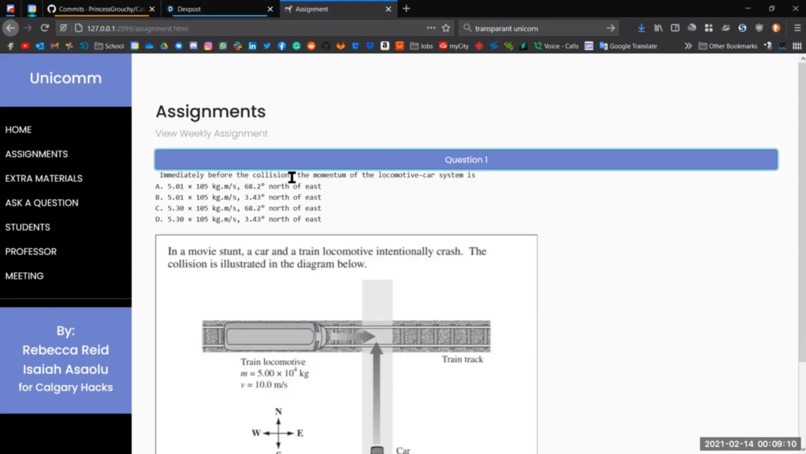The image size is (806, 454).
Task: Open ASK A QUESTION page
Action: (42, 203)
